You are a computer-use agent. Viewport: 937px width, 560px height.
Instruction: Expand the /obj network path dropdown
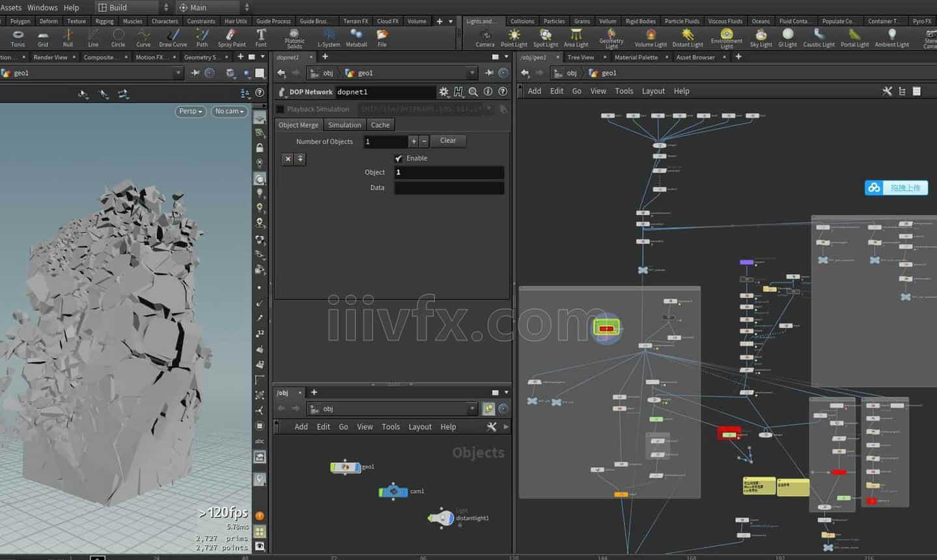pyautogui.click(x=472, y=409)
